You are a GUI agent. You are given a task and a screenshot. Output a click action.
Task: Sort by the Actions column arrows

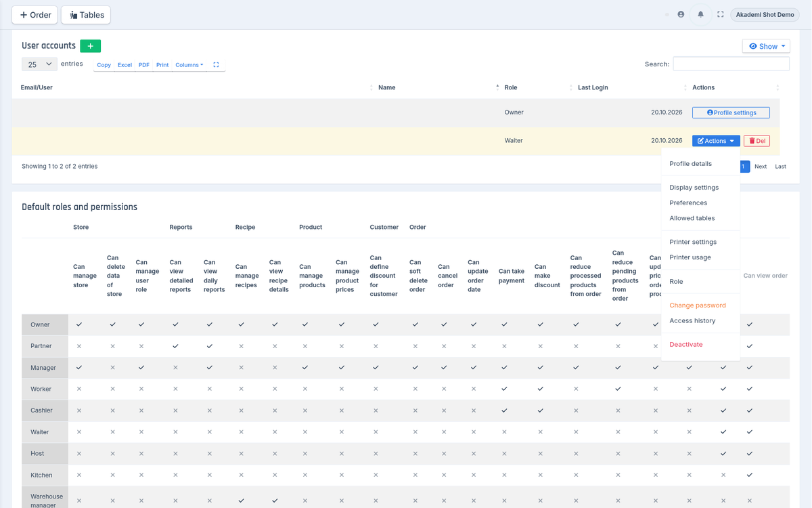pos(777,88)
